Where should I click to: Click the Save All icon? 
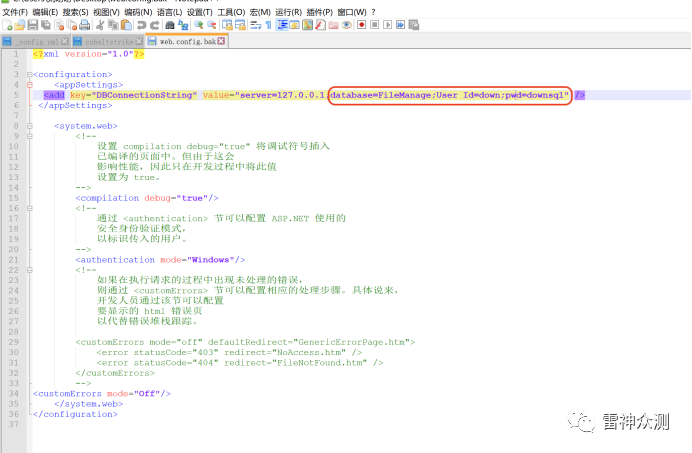[45, 25]
